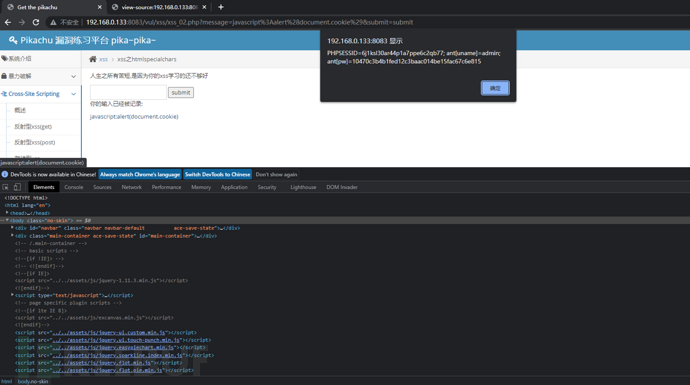Image resolution: width=690 pixels, height=385 pixels.
Task: Open the xss breadcrumb link
Action: [x=103, y=59]
